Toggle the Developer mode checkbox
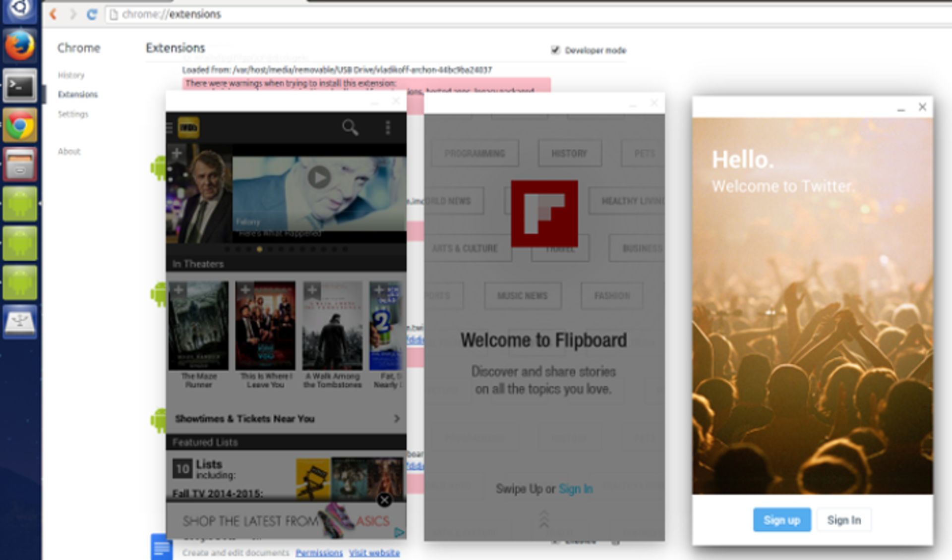Image resolution: width=952 pixels, height=560 pixels. (555, 50)
